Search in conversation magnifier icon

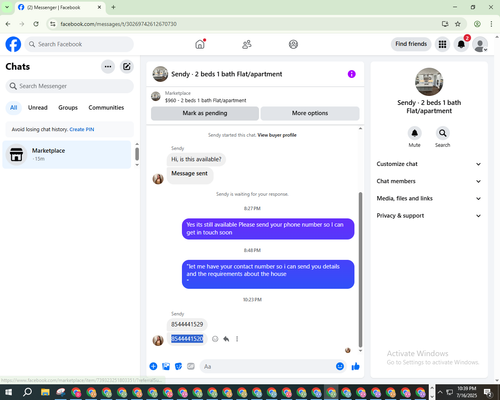click(442, 133)
